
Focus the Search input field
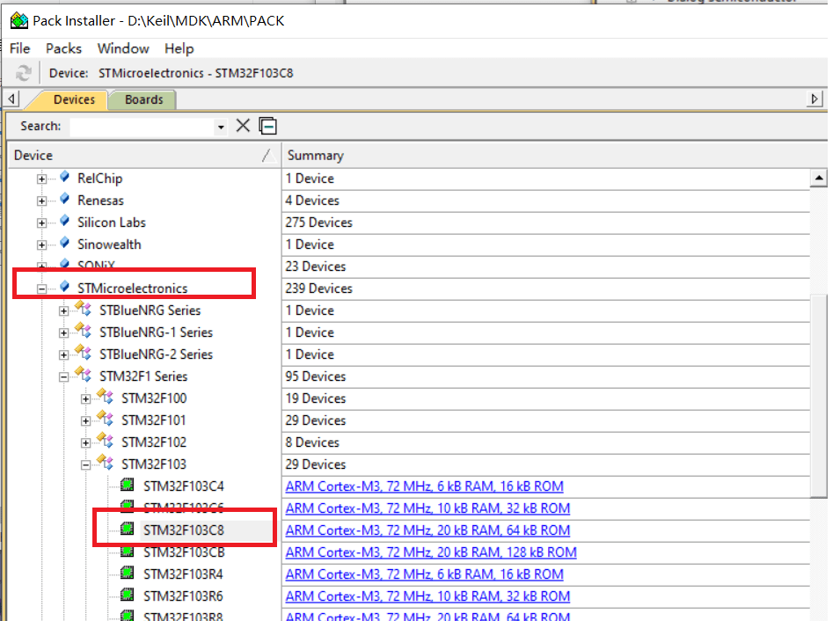tap(142, 127)
